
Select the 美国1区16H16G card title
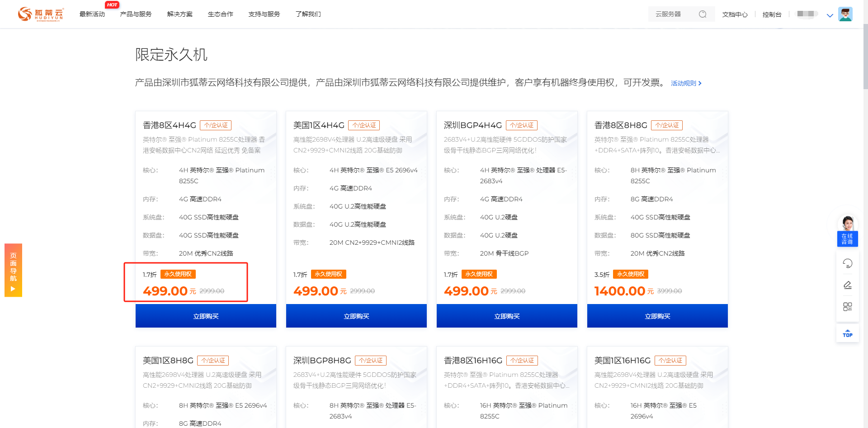[623, 361]
